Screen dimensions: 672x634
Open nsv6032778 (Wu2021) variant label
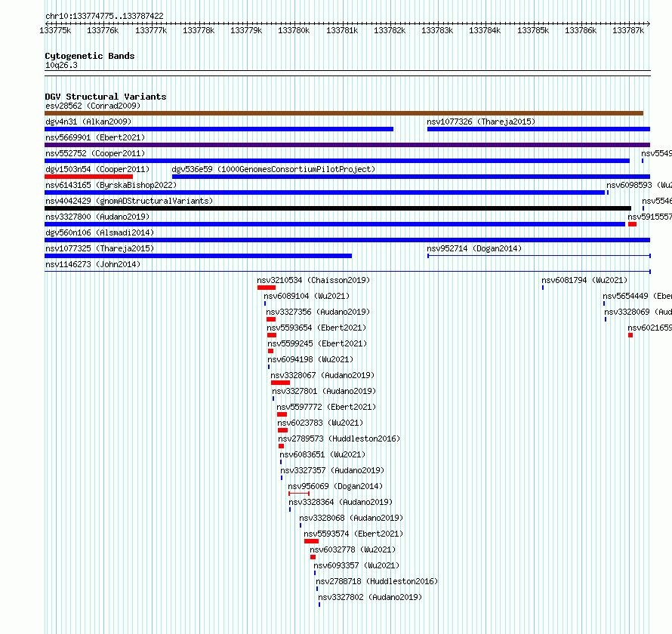tap(353, 549)
